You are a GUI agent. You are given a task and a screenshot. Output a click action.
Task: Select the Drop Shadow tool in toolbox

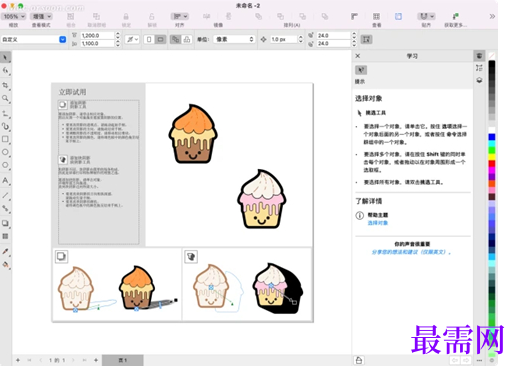pyautogui.click(x=5, y=223)
